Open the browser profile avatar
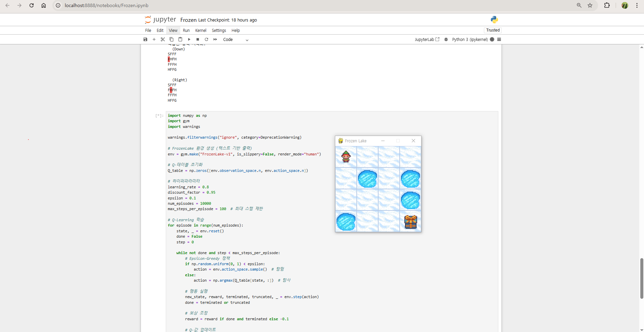The image size is (644, 332). (x=625, y=5)
